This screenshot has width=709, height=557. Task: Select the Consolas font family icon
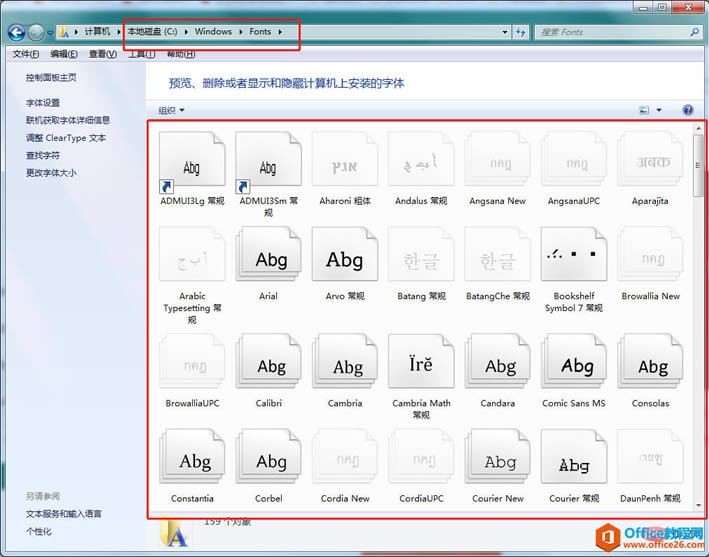coord(651,361)
